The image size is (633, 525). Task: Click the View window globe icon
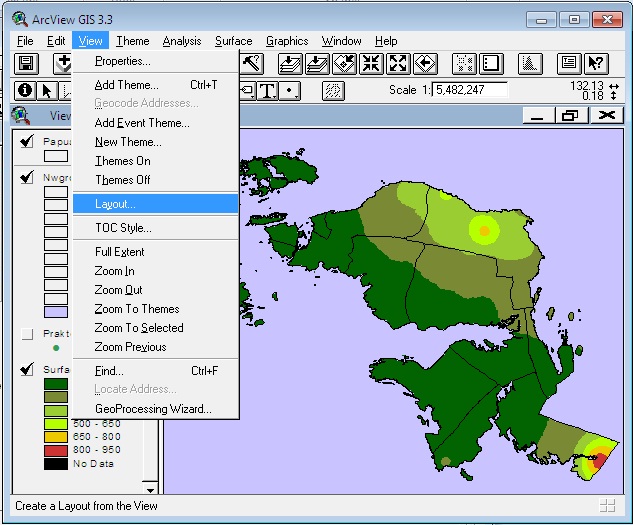click(21, 116)
